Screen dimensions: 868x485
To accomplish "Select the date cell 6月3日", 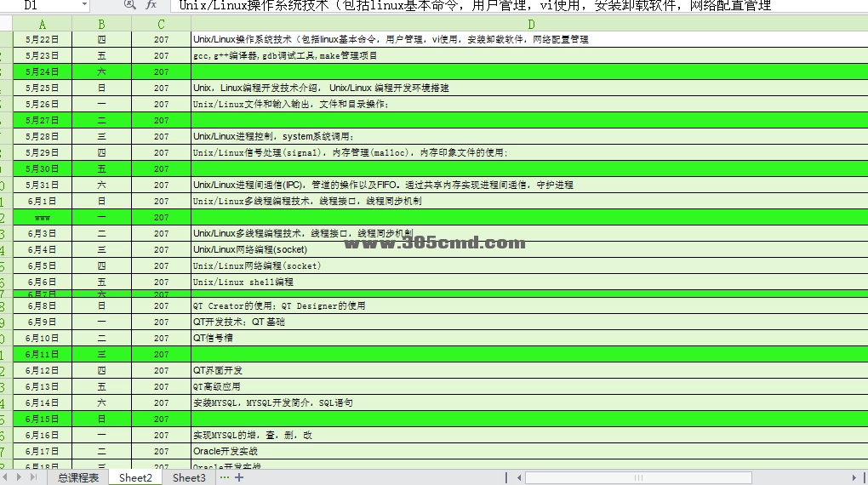I will tap(43, 233).
